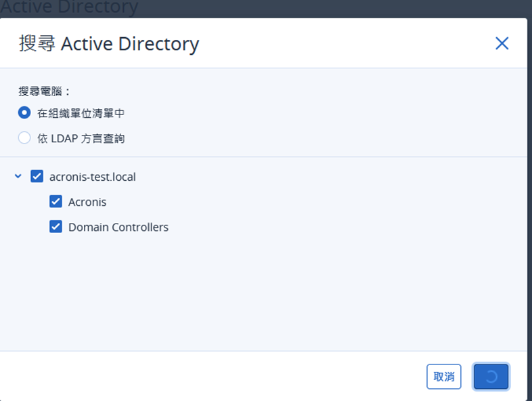
Task: Select the Acronis tree item label
Action: point(87,202)
